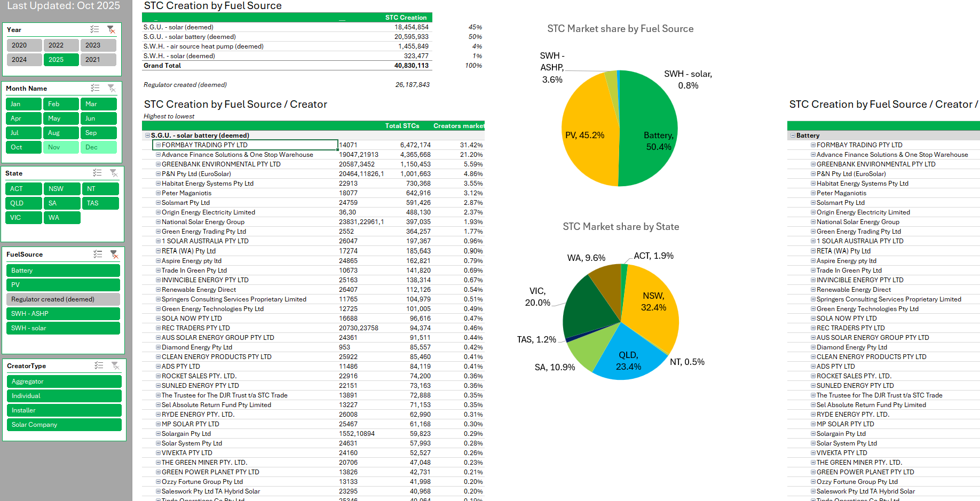Filter CreatorType by Aggregator
This screenshot has height=501, width=980.
(x=64, y=381)
